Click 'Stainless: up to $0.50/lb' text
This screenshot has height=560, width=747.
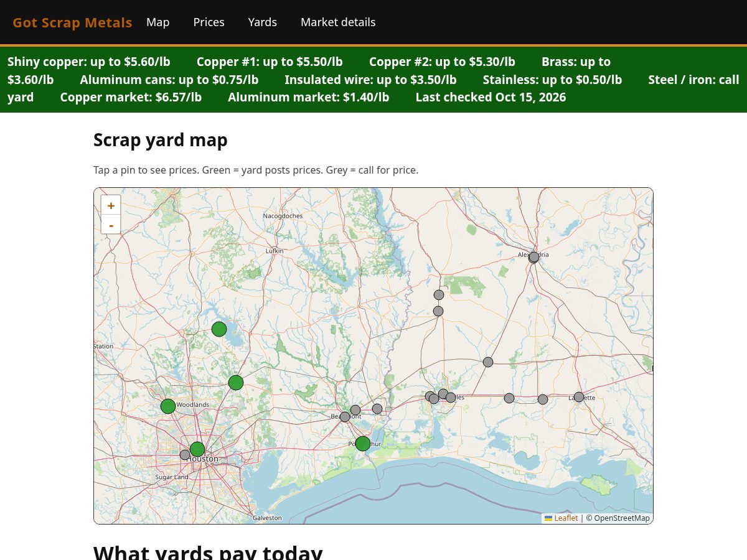click(552, 80)
